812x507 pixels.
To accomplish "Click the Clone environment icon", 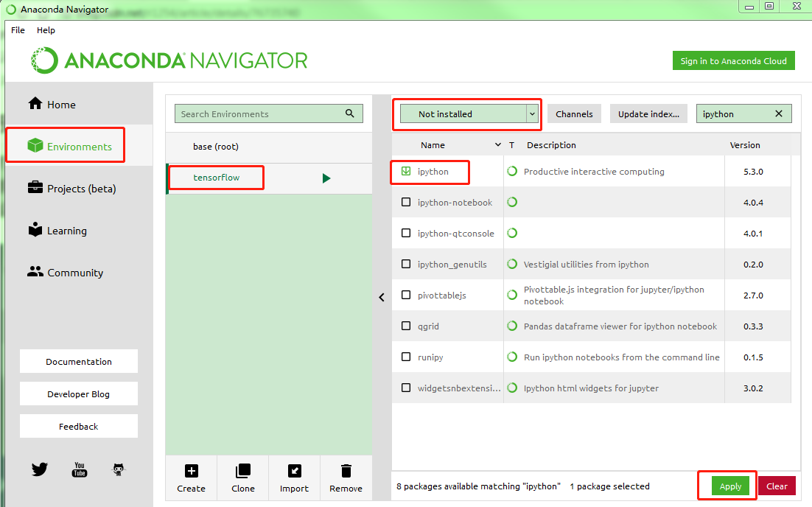I will 243,471.
